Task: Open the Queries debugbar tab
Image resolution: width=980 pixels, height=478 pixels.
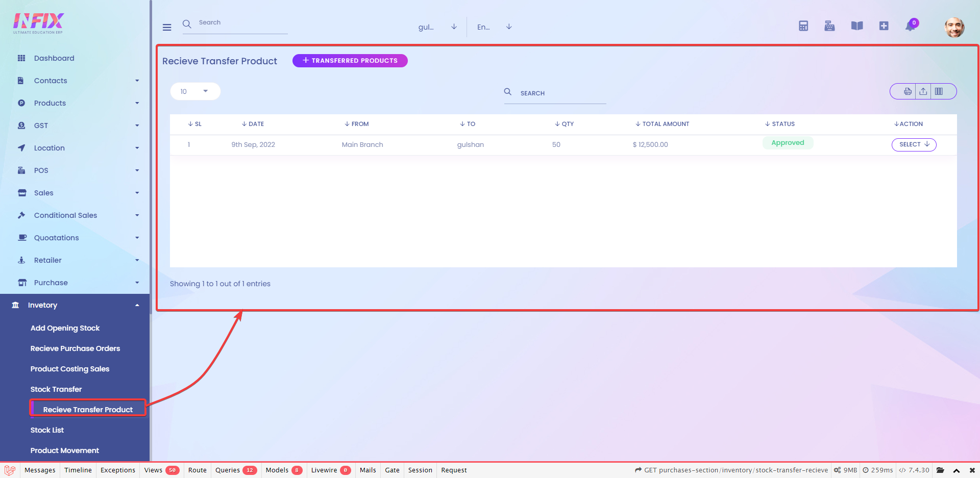Action: pyautogui.click(x=235, y=470)
